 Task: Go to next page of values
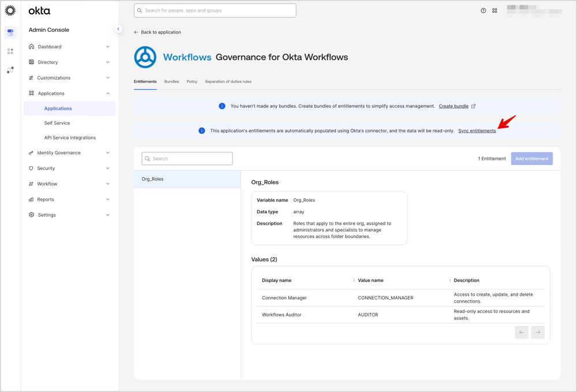[x=538, y=332]
